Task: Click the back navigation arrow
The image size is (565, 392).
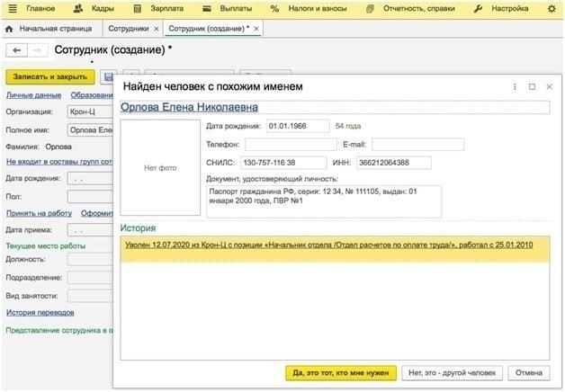Action: [x=18, y=50]
